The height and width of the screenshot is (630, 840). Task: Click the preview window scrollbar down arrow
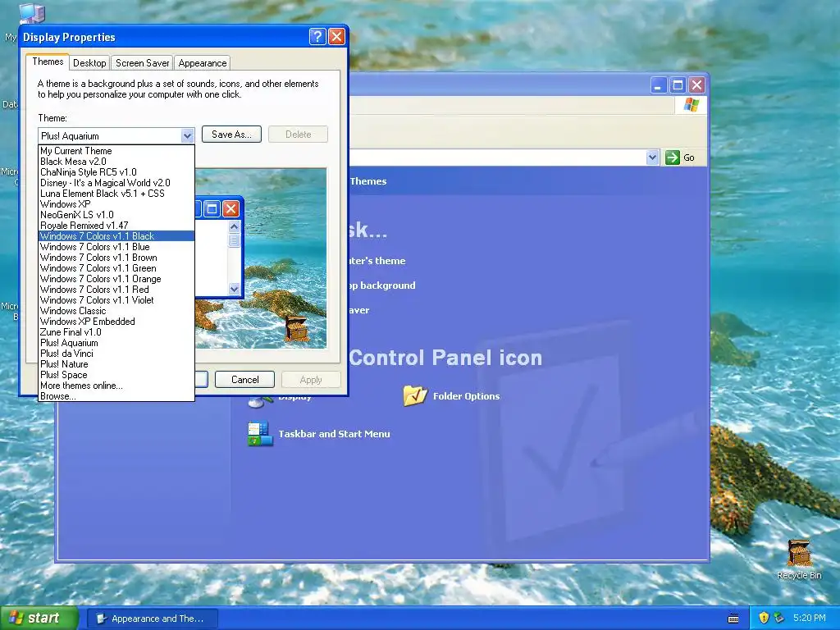[x=234, y=289]
